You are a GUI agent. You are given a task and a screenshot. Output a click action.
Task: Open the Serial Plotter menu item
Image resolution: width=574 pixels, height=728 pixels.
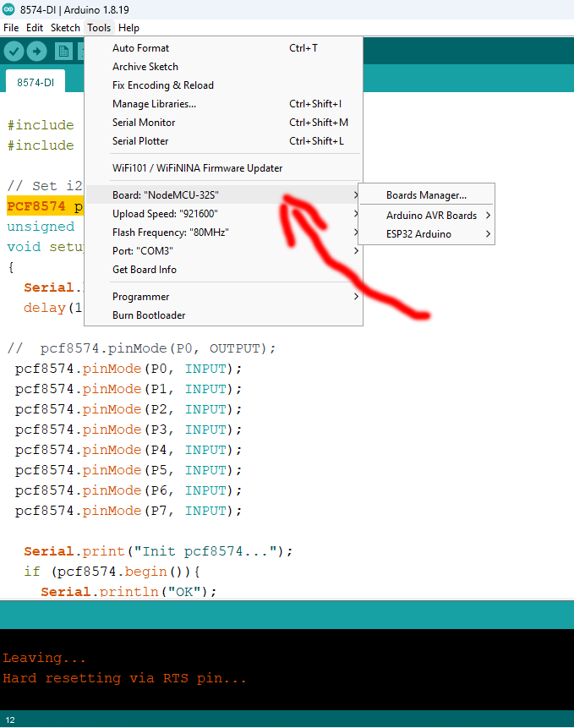click(140, 141)
